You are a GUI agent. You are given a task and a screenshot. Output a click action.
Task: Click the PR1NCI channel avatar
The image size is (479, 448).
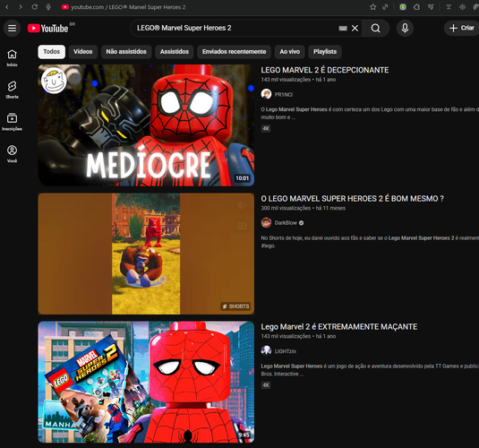266,94
